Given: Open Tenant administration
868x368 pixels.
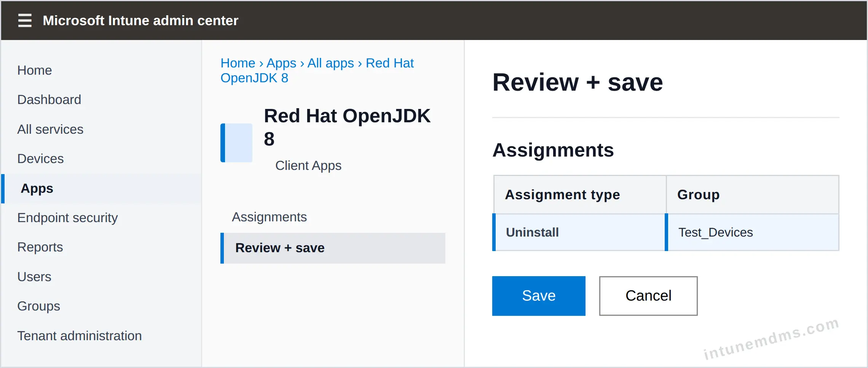Looking at the screenshot, I should [79, 336].
